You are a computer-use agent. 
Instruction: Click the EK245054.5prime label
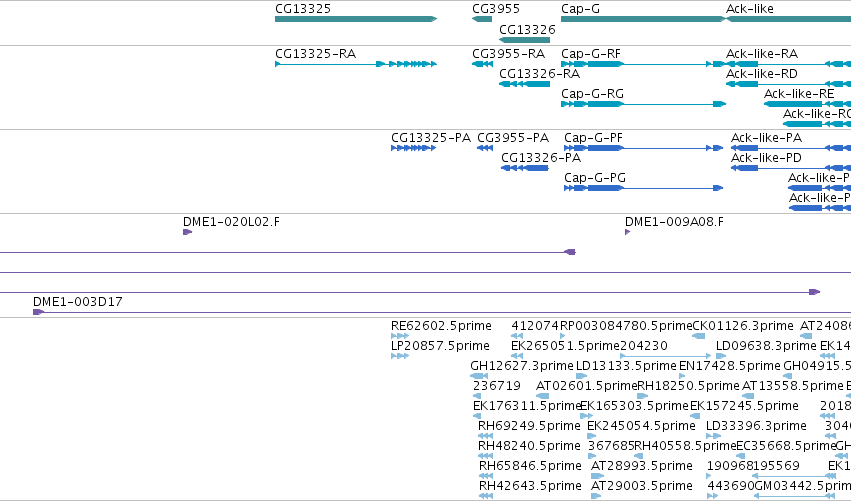641,426
